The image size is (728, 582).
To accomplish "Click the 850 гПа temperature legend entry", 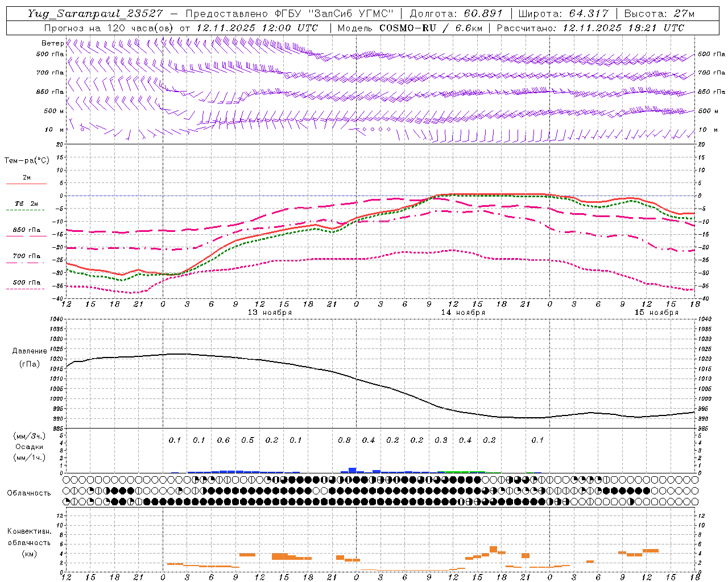I will (27, 230).
